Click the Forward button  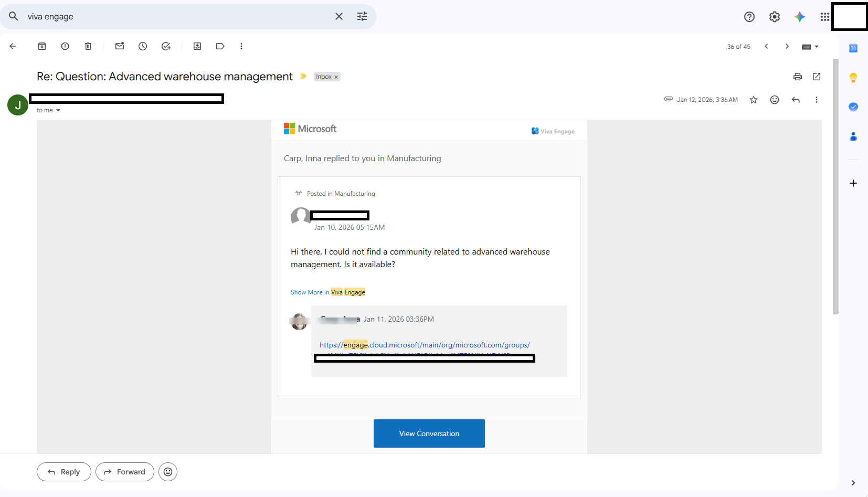125,472
